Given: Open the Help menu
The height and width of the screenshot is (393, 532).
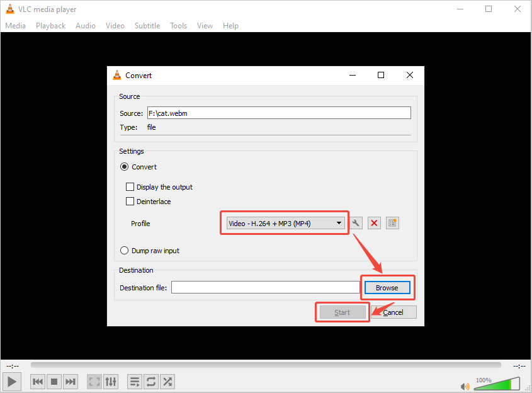Looking at the screenshot, I should point(230,26).
